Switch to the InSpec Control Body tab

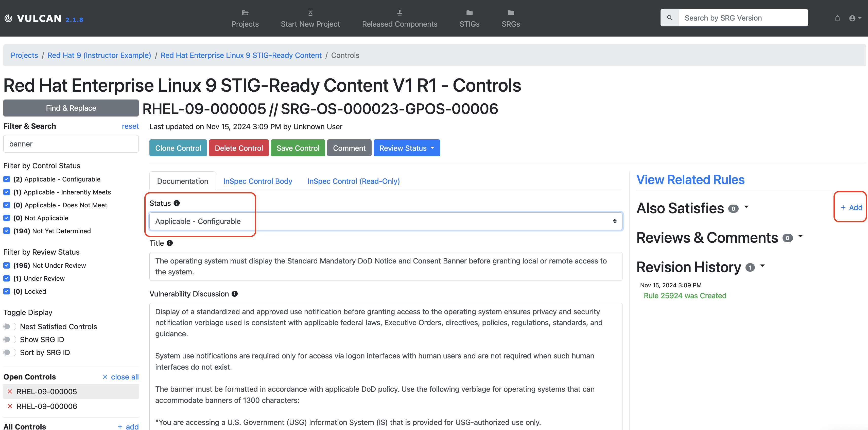257,181
